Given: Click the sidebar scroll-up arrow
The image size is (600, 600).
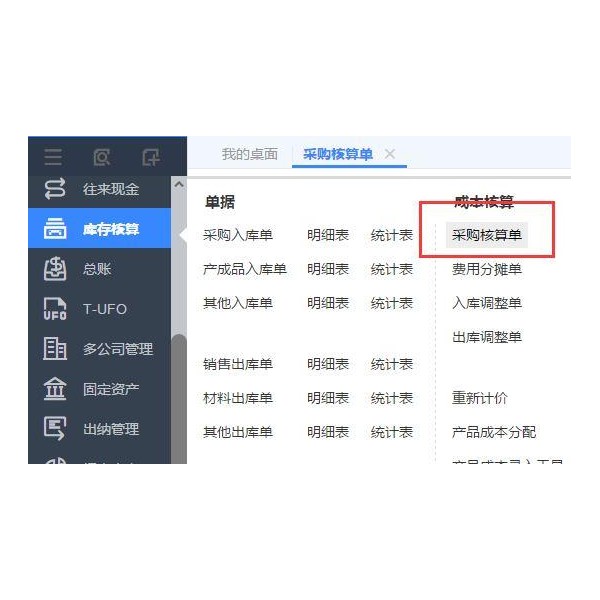Looking at the screenshot, I should (179, 184).
